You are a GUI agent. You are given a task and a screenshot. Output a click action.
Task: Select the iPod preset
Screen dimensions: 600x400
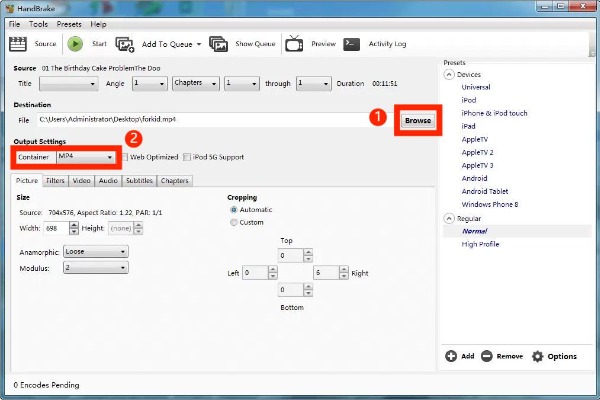469,100
